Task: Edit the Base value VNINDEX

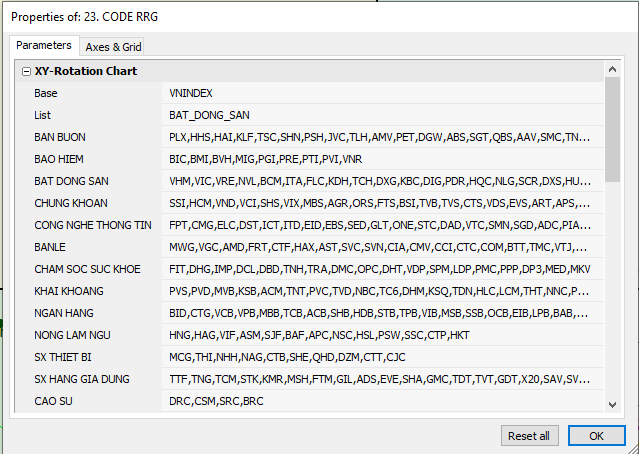Action: pyautogui.click(x=382, y=93)
